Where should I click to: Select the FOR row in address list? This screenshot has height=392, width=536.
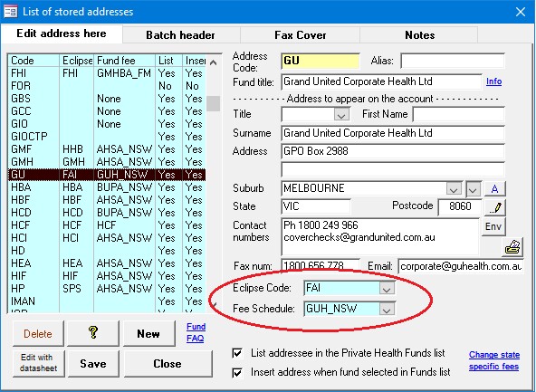point(107,86)
